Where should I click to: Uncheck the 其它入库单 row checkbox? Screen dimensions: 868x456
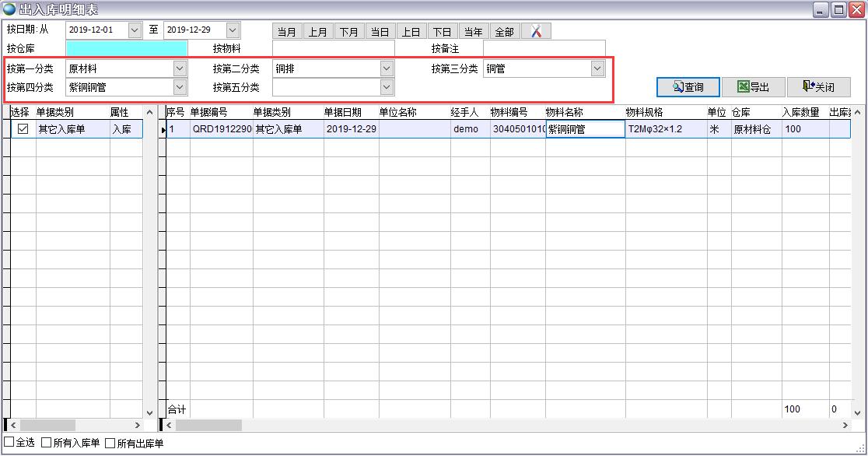[x=23, y=129]
